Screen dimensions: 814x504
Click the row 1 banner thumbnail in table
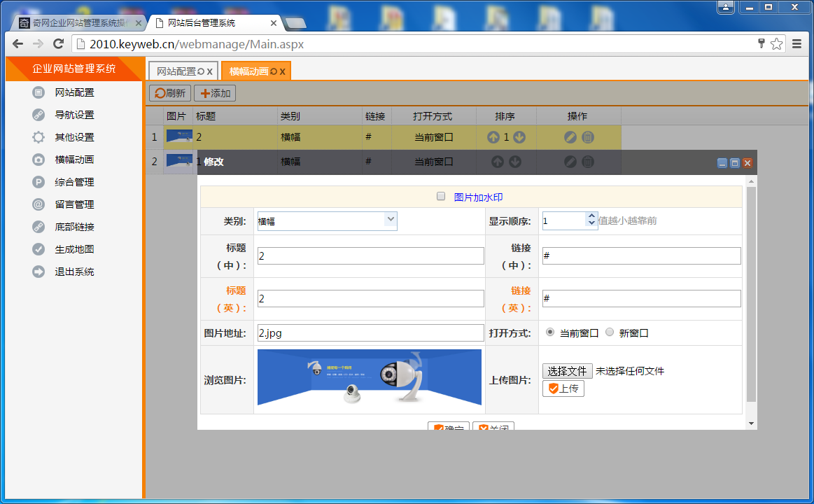[179, 136]
